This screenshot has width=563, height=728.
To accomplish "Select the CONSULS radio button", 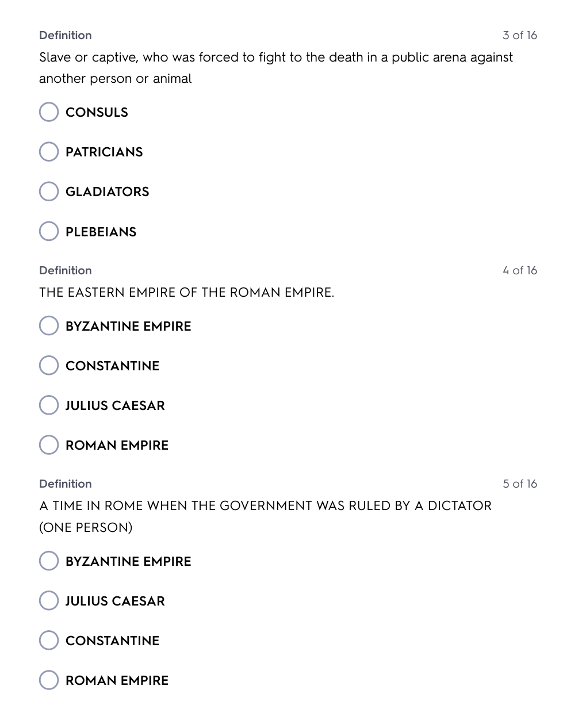I will 49,112.
